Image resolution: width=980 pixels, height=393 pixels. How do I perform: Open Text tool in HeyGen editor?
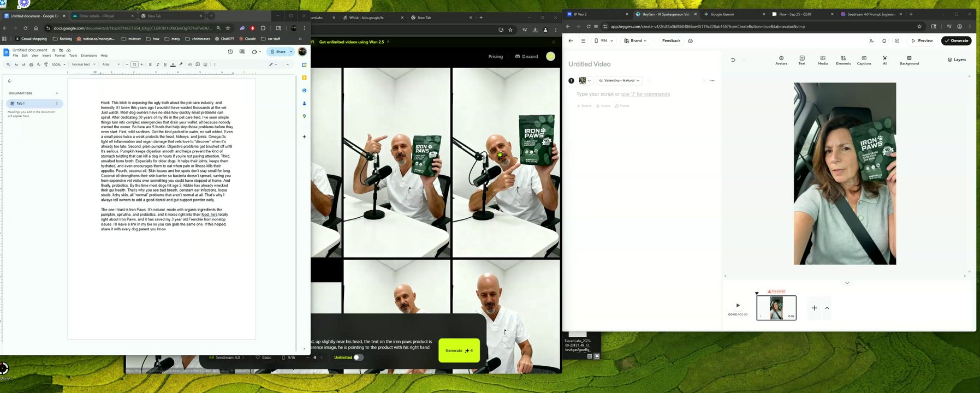click(801, 60)
